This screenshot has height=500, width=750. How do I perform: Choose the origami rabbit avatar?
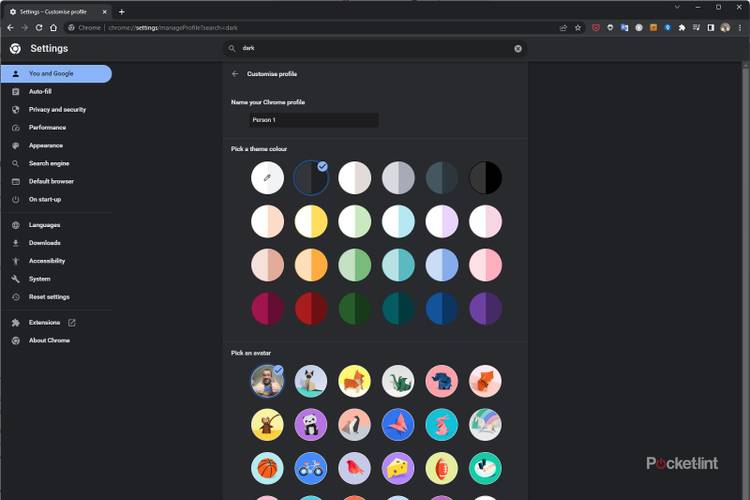(441, 425)
